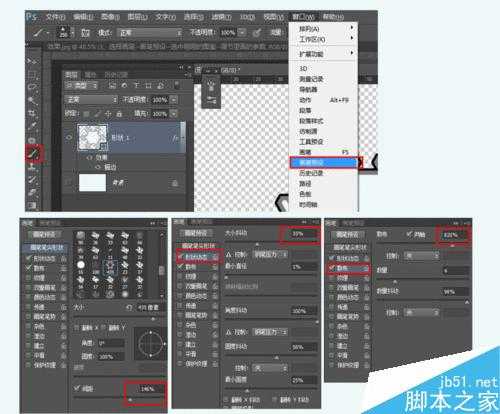500x414 pixels.
Task: Select 3D entry in Window menu
Action: click(x=303, y=68)
